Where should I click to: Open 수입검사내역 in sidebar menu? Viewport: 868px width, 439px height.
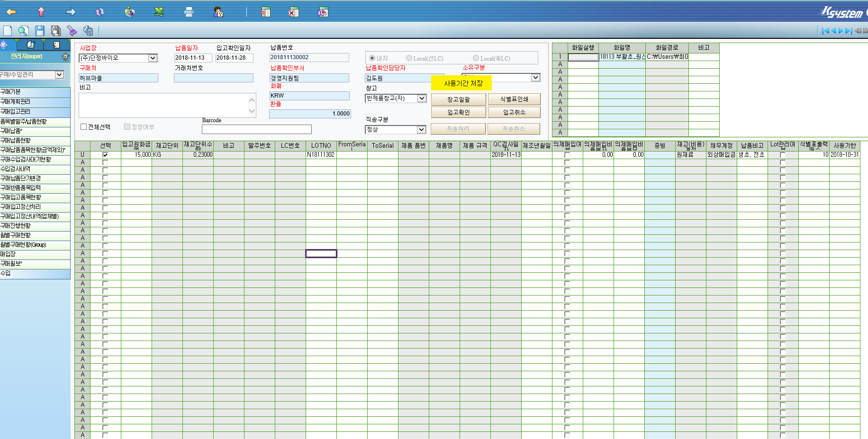35,169
